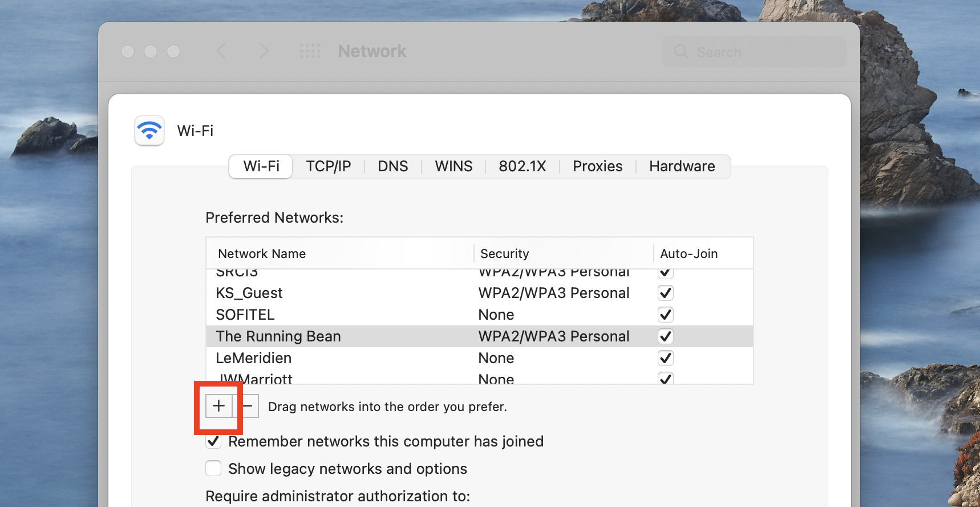
Task: Click the Search field
Action: click(754, 52)
